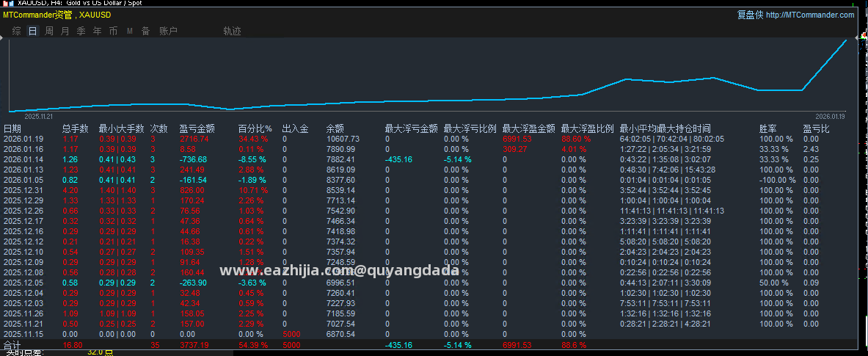Screen dimensions: 868x356
Task: Open the 账户 account tab
Action: 168,32
